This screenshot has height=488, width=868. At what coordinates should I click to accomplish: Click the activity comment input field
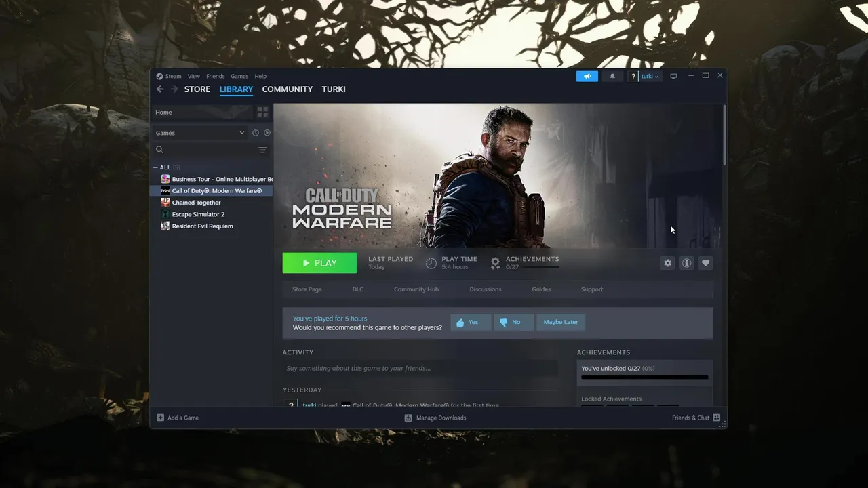pyautogui.click(x=420, y=368)
